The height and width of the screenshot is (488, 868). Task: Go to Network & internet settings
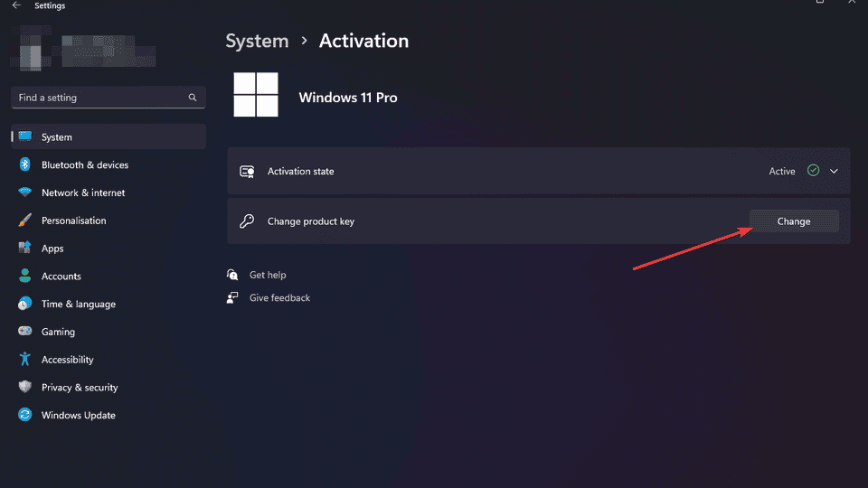(x=108, y=192)
